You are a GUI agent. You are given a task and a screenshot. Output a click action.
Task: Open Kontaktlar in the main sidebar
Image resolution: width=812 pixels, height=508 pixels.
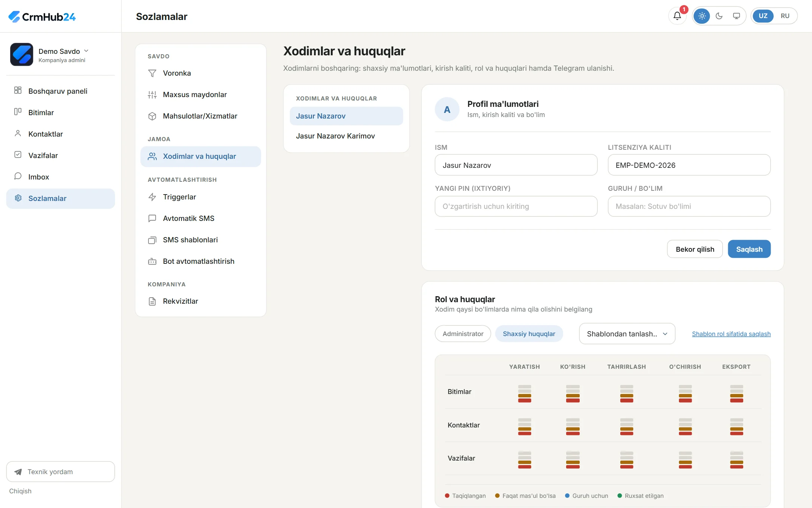61,134
